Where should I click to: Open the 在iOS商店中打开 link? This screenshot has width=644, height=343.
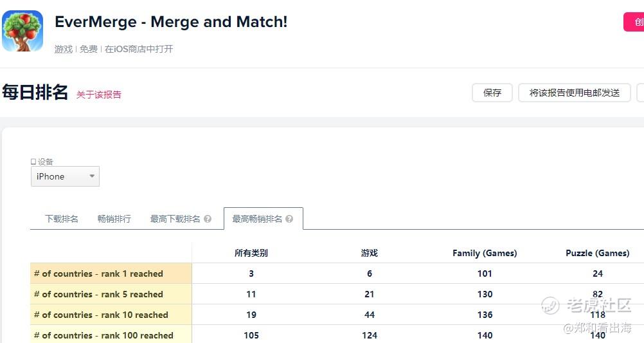[139, 49]
